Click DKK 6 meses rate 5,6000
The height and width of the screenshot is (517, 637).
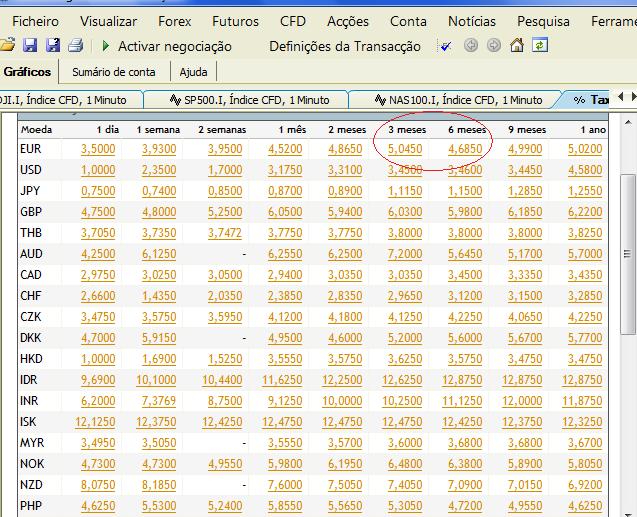coord(465,338)
